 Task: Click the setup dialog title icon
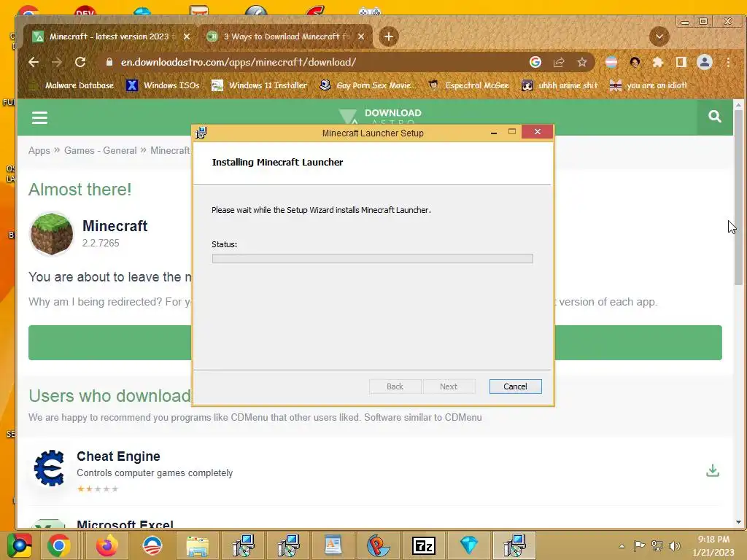pos(201,133)
